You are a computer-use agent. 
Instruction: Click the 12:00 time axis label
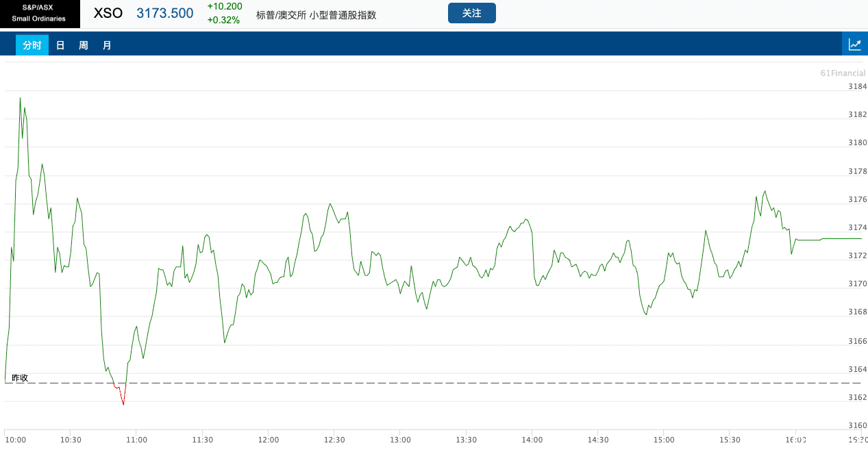tap(269, 440)
